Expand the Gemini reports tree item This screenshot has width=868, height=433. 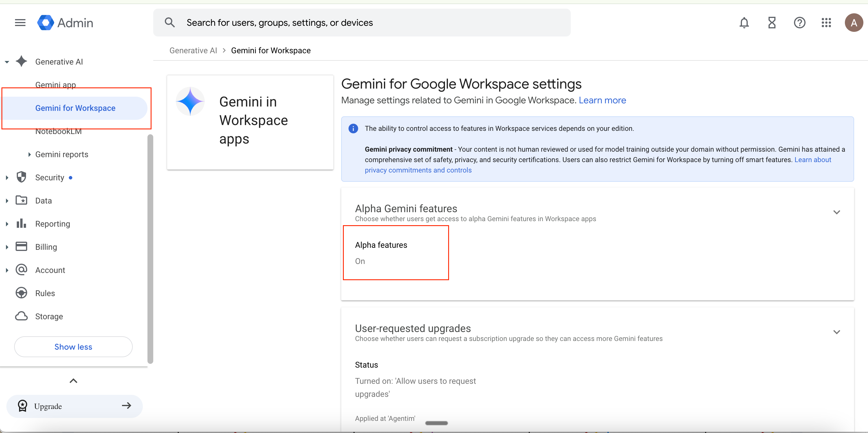[29, 155]
